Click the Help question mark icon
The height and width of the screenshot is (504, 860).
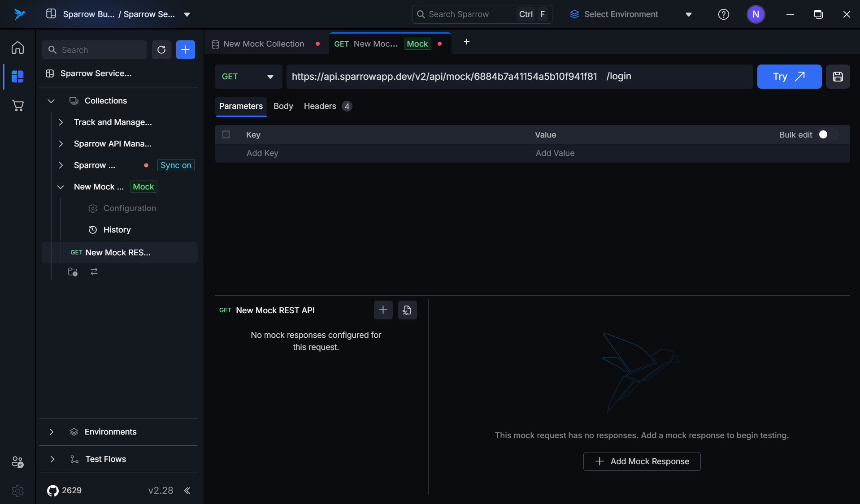723,14
